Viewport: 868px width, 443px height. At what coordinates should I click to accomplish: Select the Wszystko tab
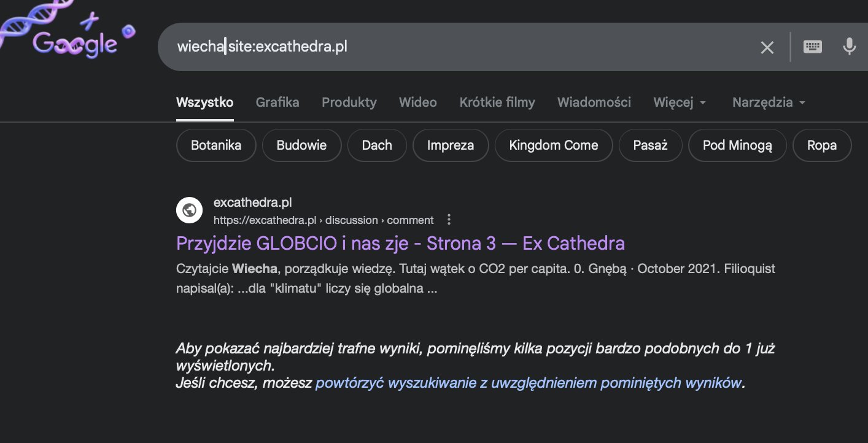204,102
